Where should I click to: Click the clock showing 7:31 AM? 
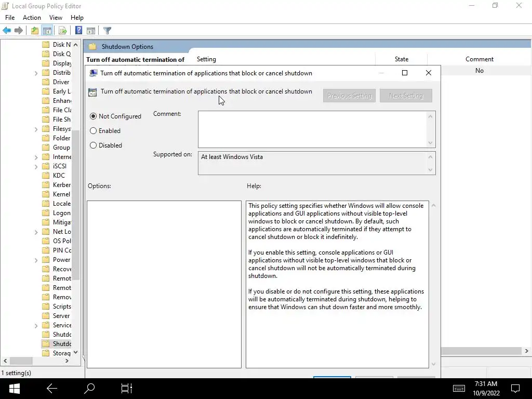click(x=486, y=384)
